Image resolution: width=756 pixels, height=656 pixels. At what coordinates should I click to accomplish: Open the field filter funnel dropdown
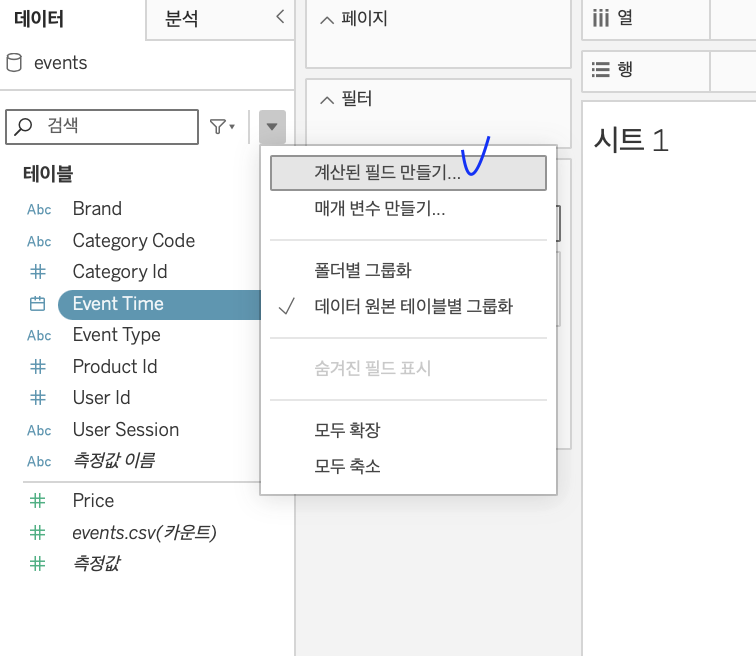coord(222,127)
